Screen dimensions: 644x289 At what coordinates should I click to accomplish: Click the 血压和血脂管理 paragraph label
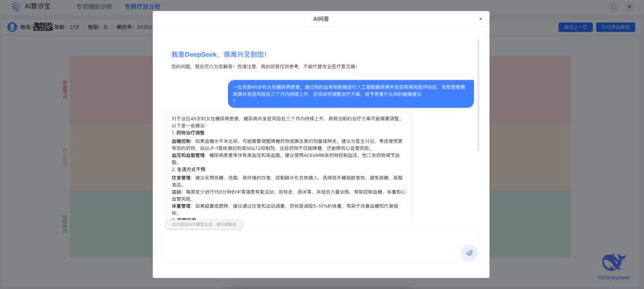pos(188,156)
